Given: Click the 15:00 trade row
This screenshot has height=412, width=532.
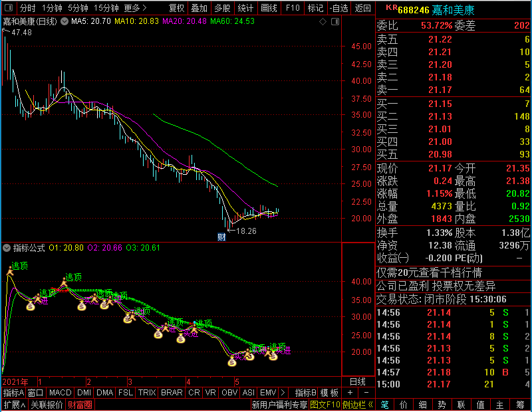Looking at the screenshot, I should pos(453,384).
